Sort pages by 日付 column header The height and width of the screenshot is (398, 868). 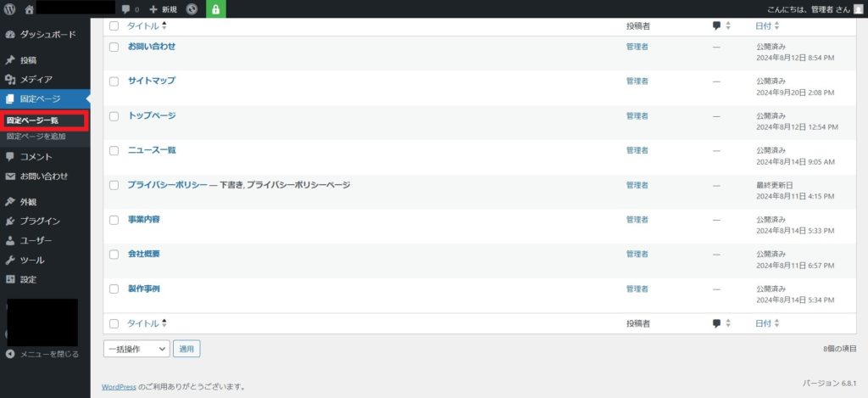click(763, 26)
